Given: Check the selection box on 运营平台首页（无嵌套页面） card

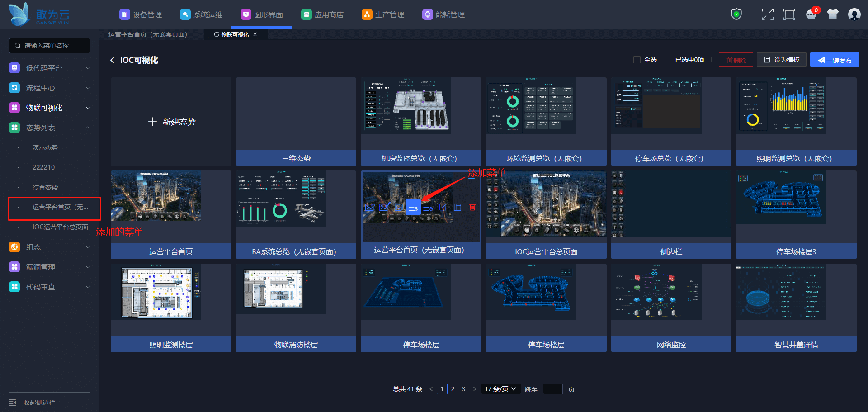Looking at the screenshot, I should (472, 182).
